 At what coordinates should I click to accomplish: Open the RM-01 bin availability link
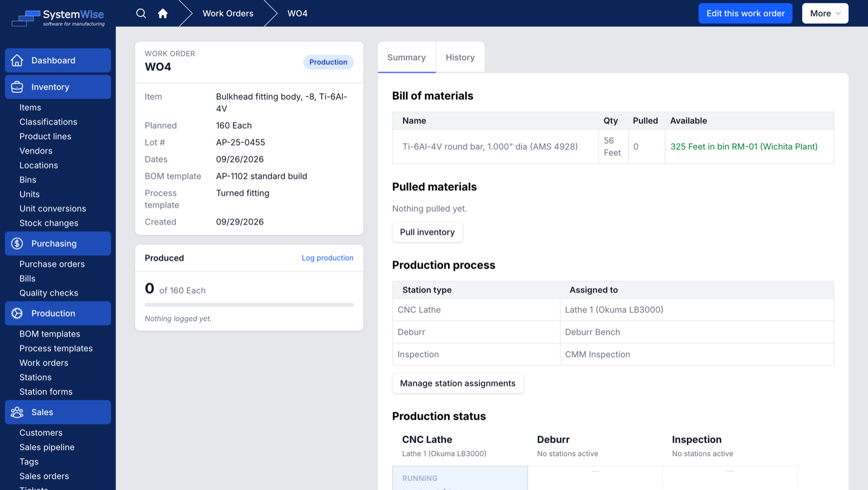coord(744,147)
